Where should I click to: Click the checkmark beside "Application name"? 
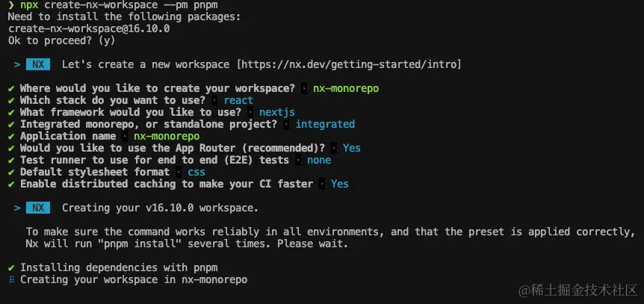[11, 136]
